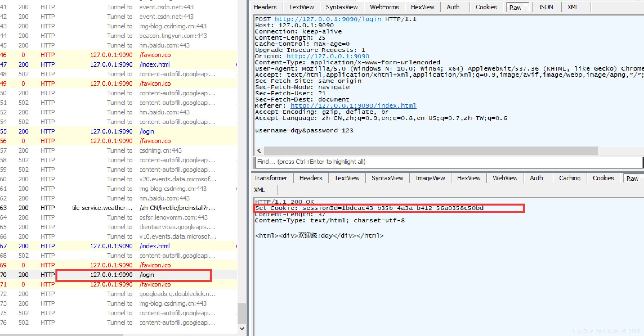
Task: Select the response Auth tab
Action: click(536, 178)
